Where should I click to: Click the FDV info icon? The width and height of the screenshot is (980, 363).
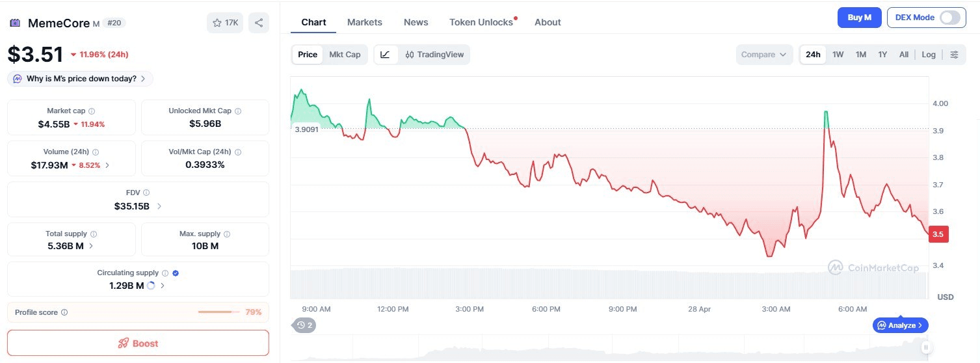146,193
